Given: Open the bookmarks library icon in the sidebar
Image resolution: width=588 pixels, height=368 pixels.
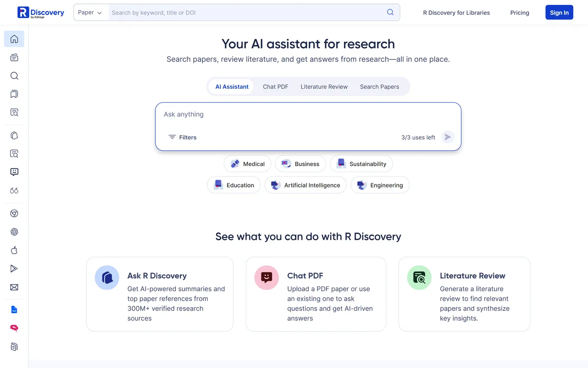Looking at the screenshot, I should [14, 94].
